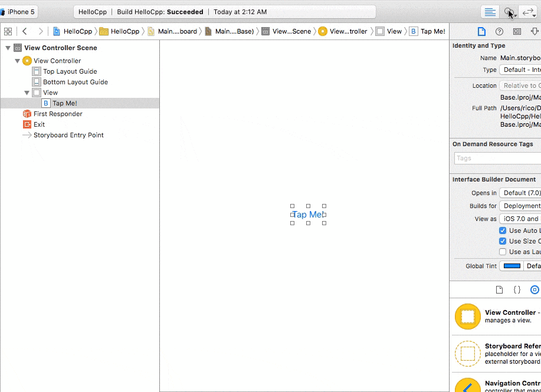Open the Opens in Default (7.0) dropdown
The width and height of the screenshot is (541, 392).
coord(520,193)
